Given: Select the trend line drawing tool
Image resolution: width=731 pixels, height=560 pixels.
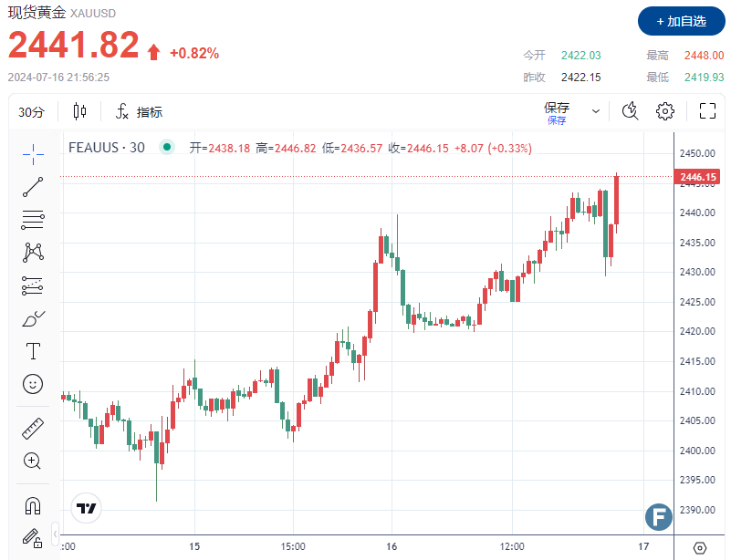Looking at the screenshot, I should (x=33, y=187).
